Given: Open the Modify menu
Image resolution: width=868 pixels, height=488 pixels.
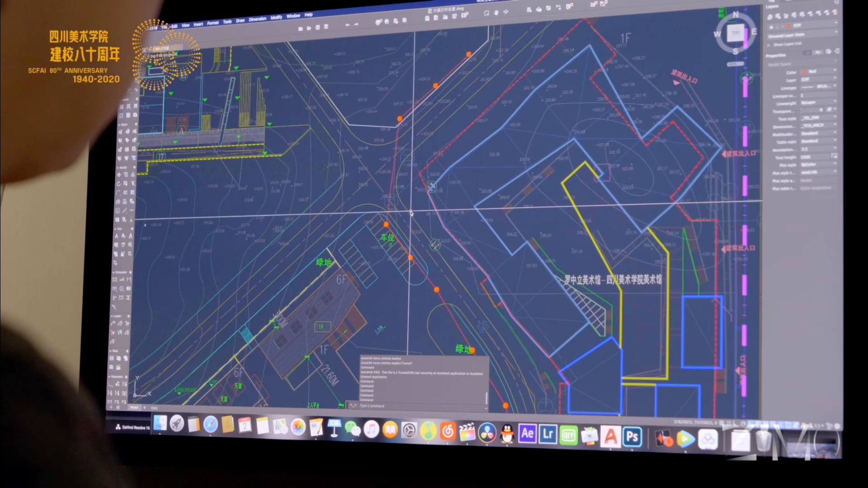Looking at the screenshot, I should [276, 18].
